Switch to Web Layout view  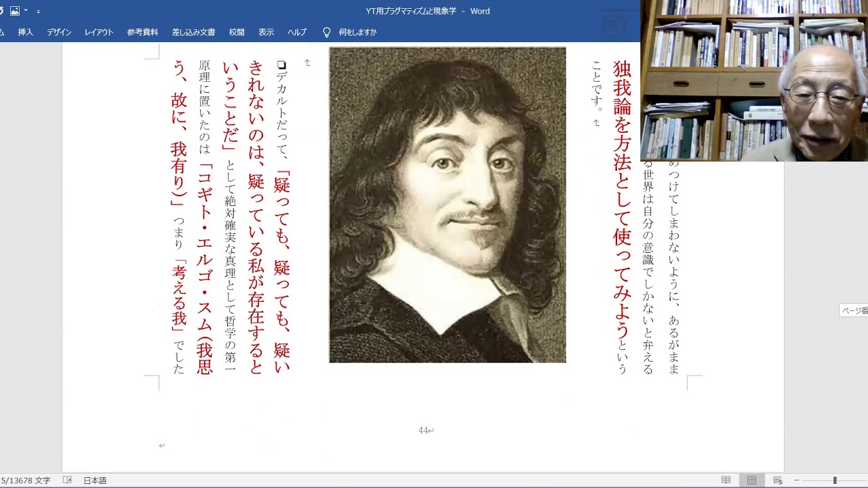tap(778, 480)
